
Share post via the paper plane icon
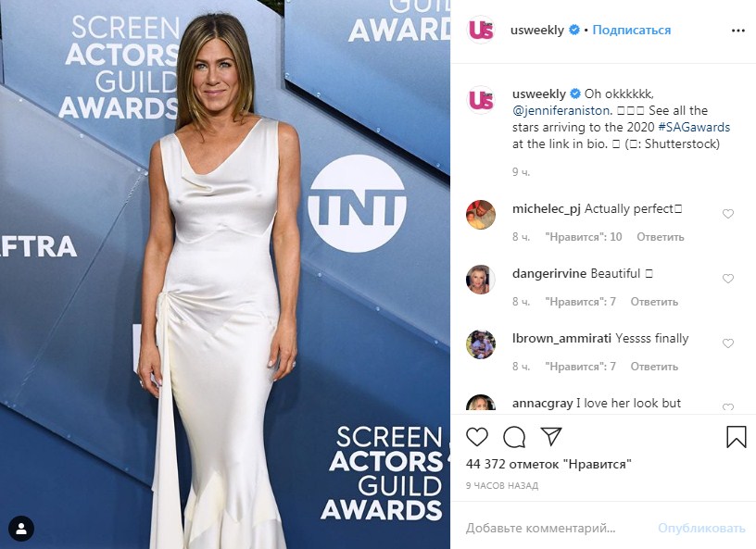tap(551, 436)
